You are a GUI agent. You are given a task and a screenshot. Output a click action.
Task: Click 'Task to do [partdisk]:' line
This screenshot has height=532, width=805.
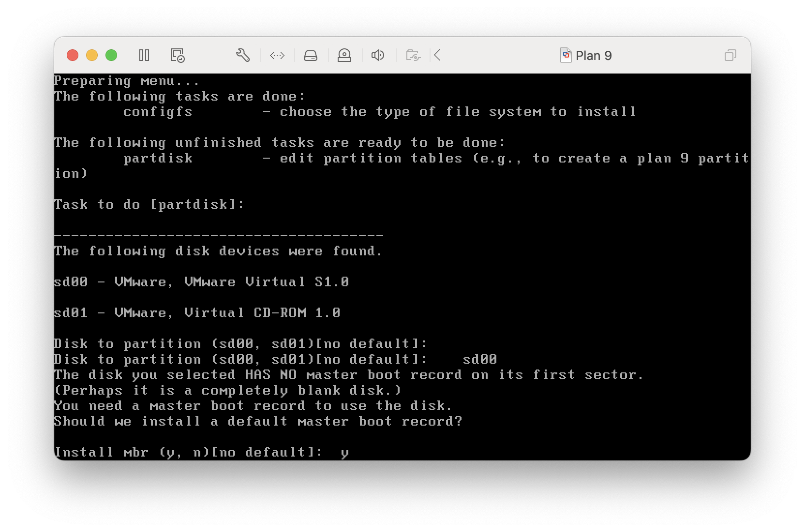(149, 205)
